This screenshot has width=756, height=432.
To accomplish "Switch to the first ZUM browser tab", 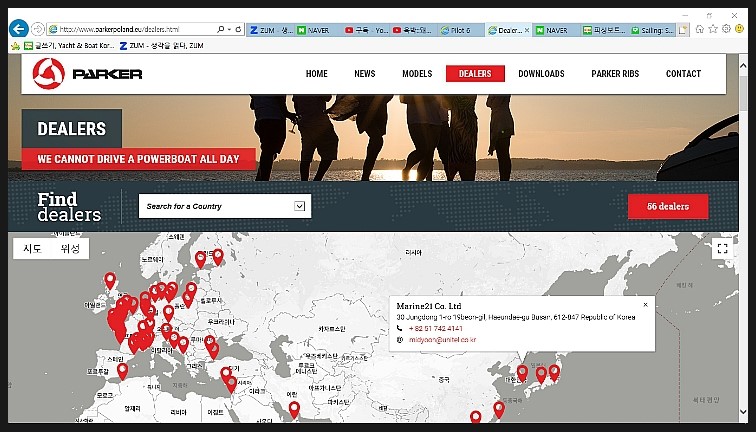I will (270, 30).
